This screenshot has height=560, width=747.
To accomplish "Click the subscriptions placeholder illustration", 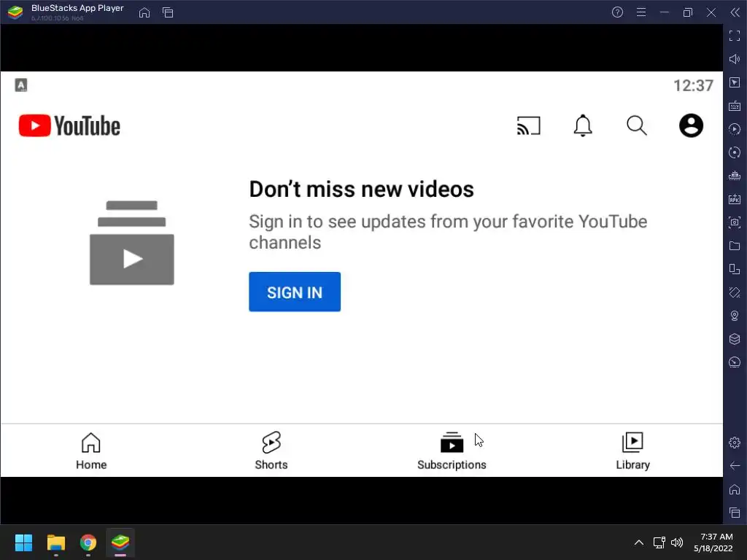I will [132, 243].
